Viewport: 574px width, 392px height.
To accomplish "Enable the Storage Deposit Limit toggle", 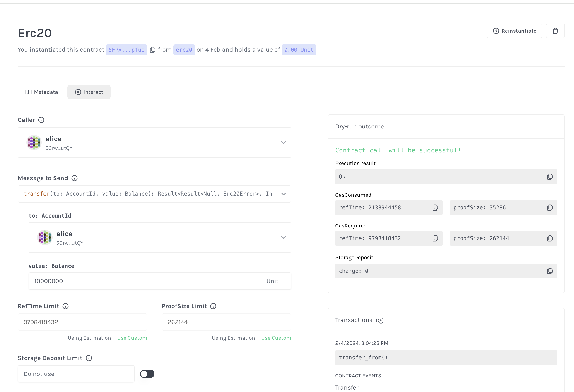I will click(x=147, y=374).
